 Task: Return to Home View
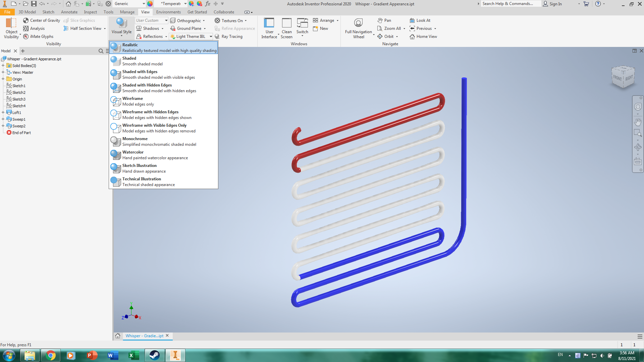tap(423, 37)
